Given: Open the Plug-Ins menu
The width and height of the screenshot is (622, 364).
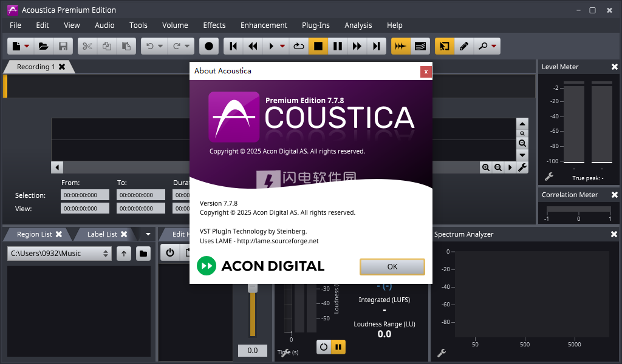Looking at the screenshot, I should (316, 25).
